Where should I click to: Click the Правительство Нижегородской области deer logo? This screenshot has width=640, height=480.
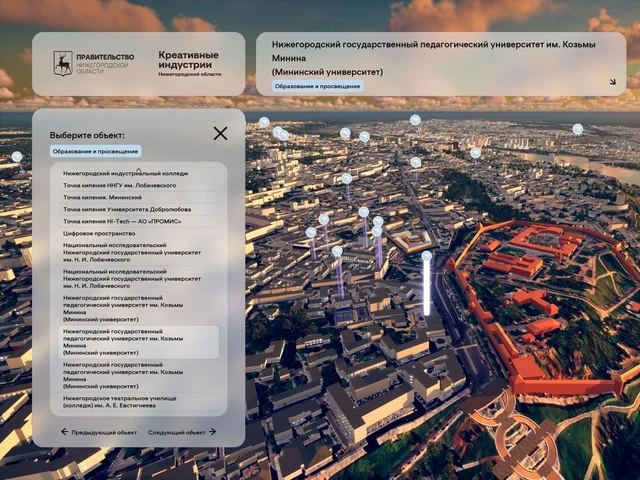[63, 63]
